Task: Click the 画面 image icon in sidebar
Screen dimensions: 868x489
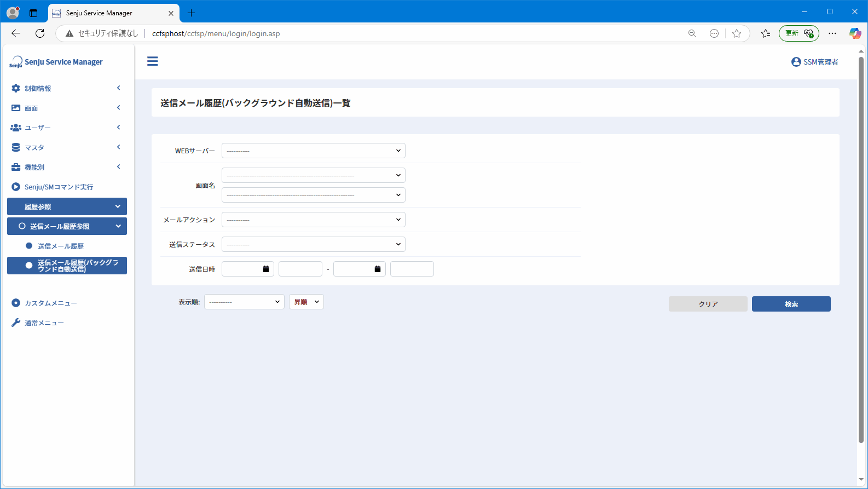Action: (16, 108)
